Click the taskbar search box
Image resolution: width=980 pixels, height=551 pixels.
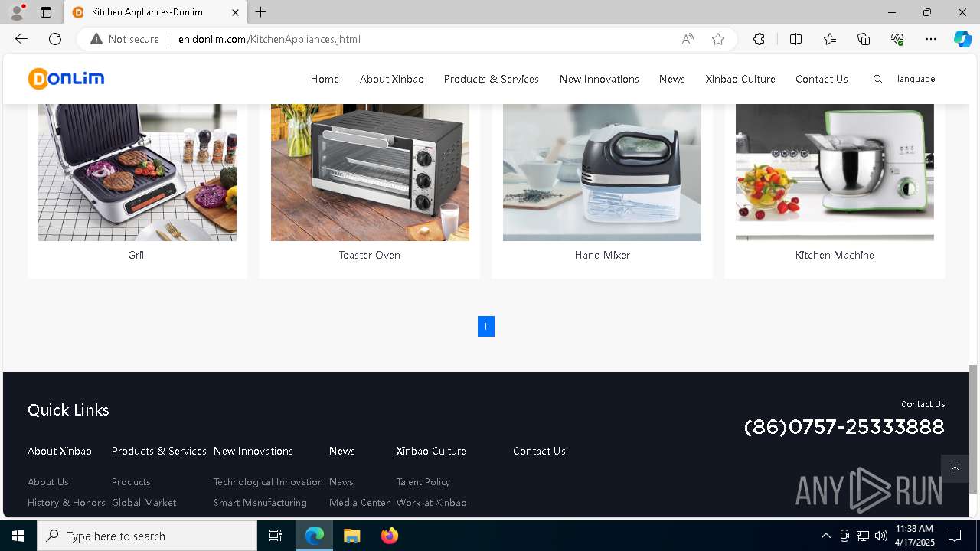[147, 536]
